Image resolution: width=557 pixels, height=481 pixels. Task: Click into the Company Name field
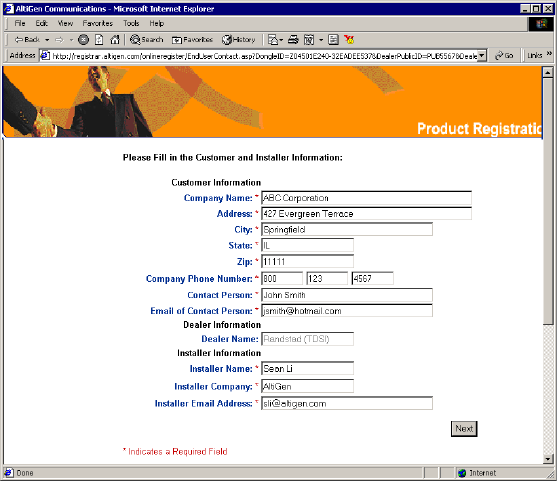(366, 198)
